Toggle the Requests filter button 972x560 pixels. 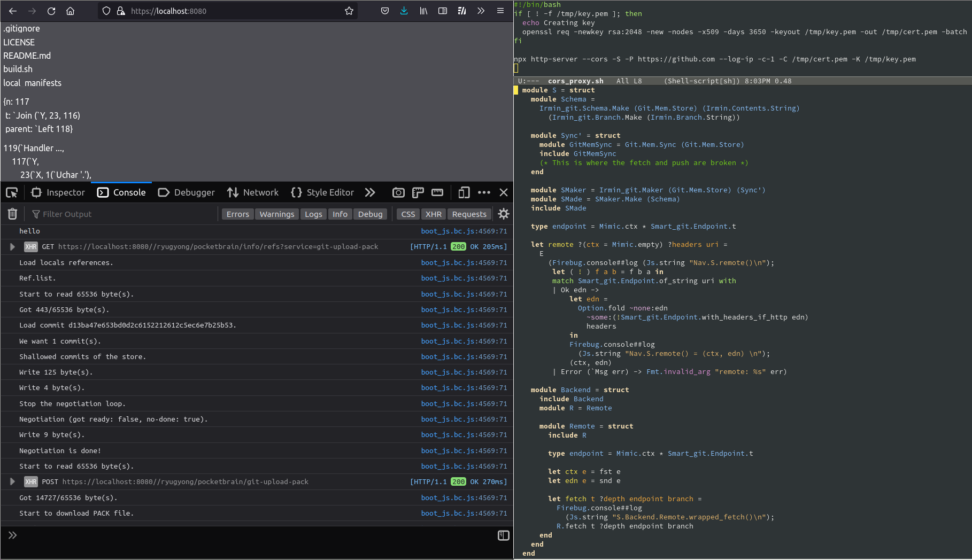click(469, 214)
